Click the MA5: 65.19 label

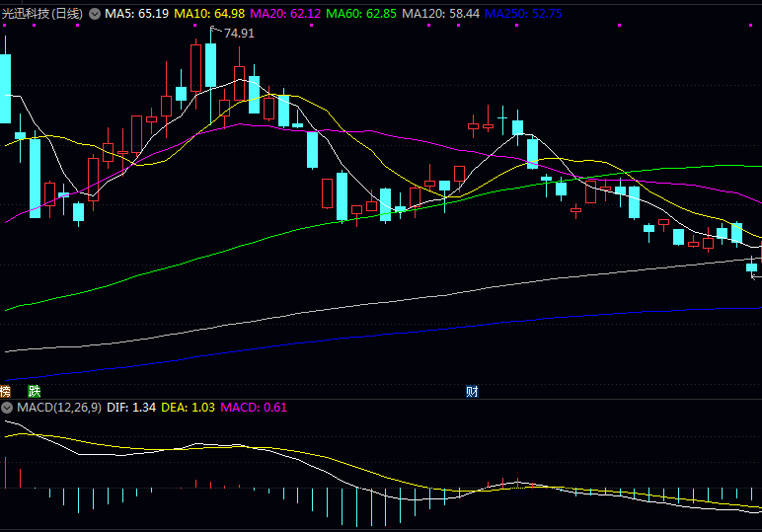point(136,14)
